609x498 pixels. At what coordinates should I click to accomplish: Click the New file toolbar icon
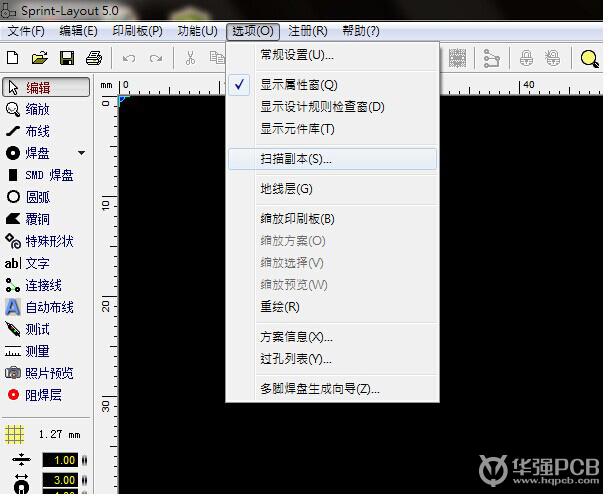pyautogui.click(x=14, y=58)
